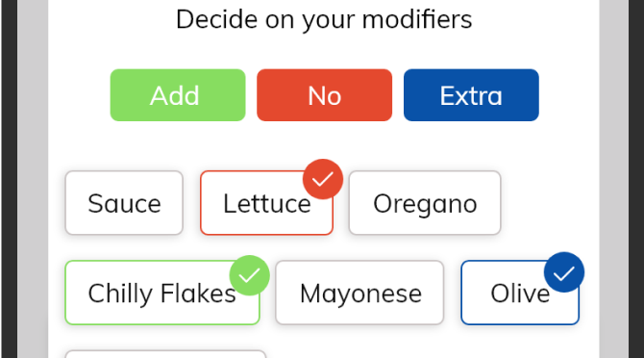Click the Extra button

[471, 95]
